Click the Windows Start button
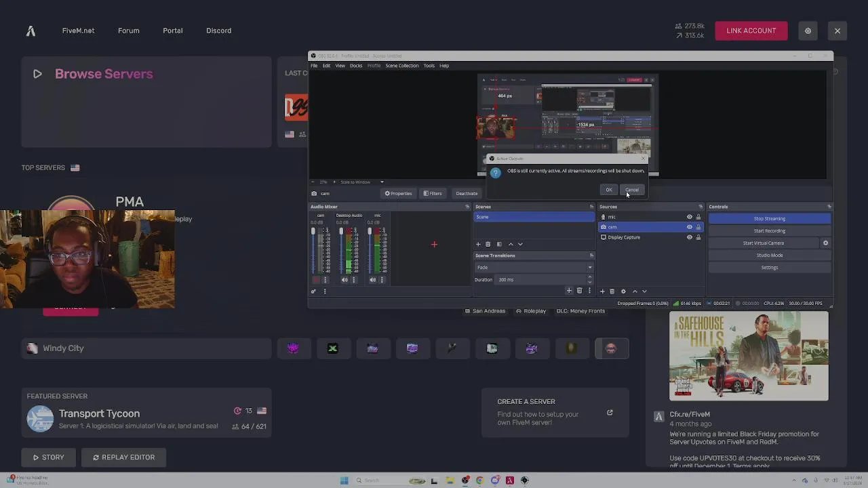The width and height of the screenshot is (868, 488). point(344,481)
